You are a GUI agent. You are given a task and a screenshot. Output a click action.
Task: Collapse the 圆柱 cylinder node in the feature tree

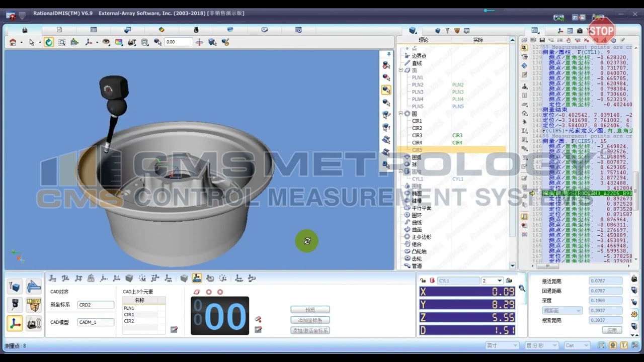401,171
